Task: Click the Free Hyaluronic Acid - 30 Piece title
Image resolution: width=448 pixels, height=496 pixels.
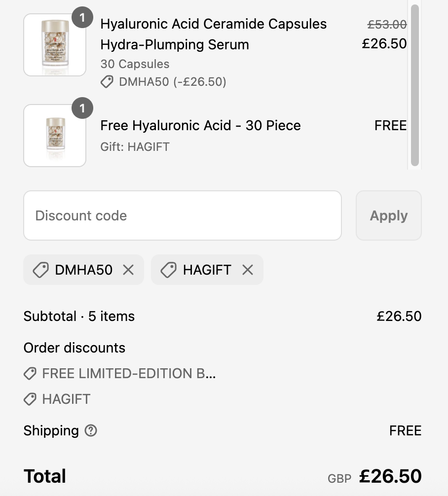Action: pos(200,125)
